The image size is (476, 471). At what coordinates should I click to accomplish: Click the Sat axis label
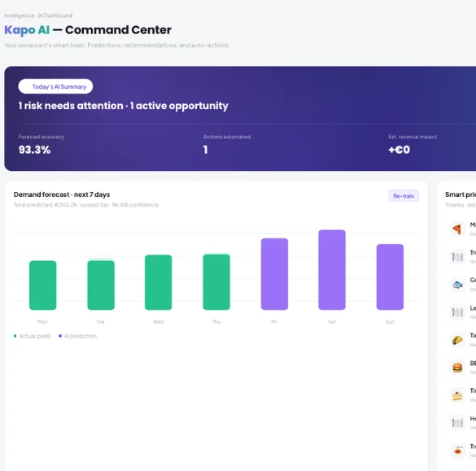coord(332,321)
